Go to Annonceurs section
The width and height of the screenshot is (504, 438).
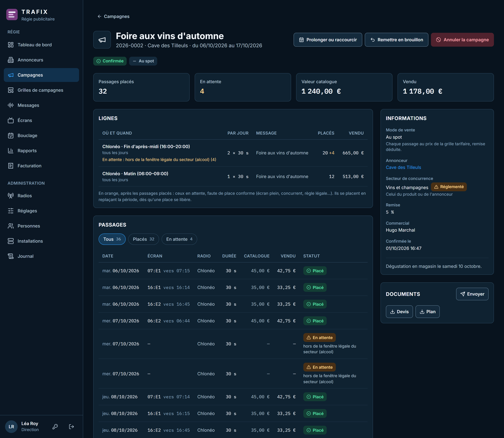click(x=41, y=60)
